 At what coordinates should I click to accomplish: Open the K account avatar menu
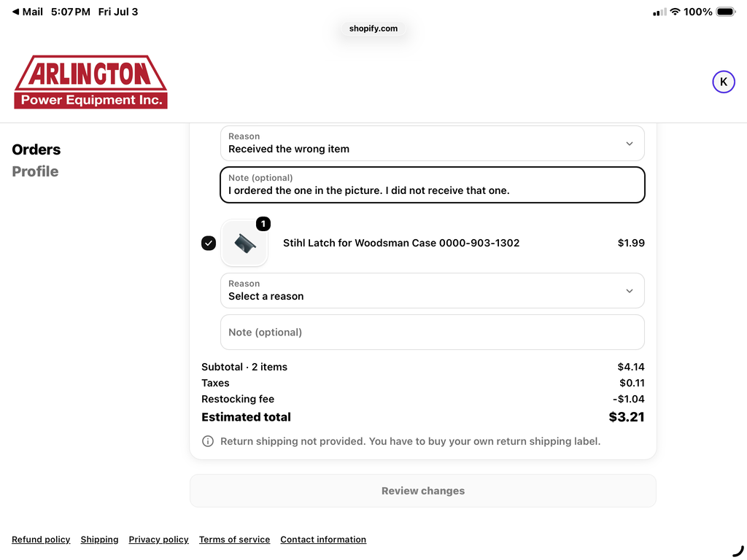click(723, 82)
